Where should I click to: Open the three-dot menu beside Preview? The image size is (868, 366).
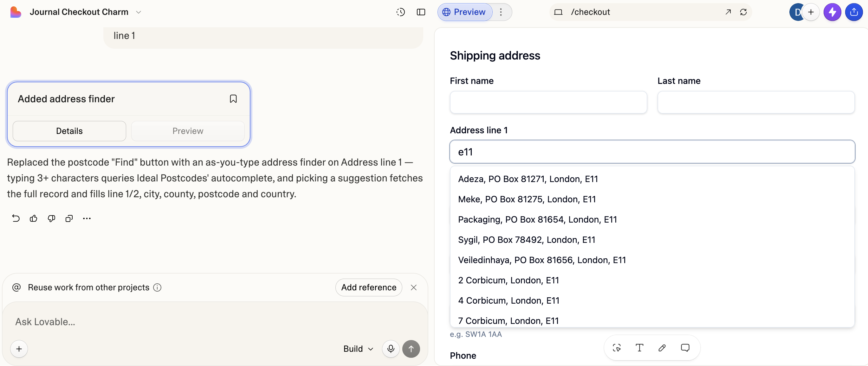click(x=501, y=12)
